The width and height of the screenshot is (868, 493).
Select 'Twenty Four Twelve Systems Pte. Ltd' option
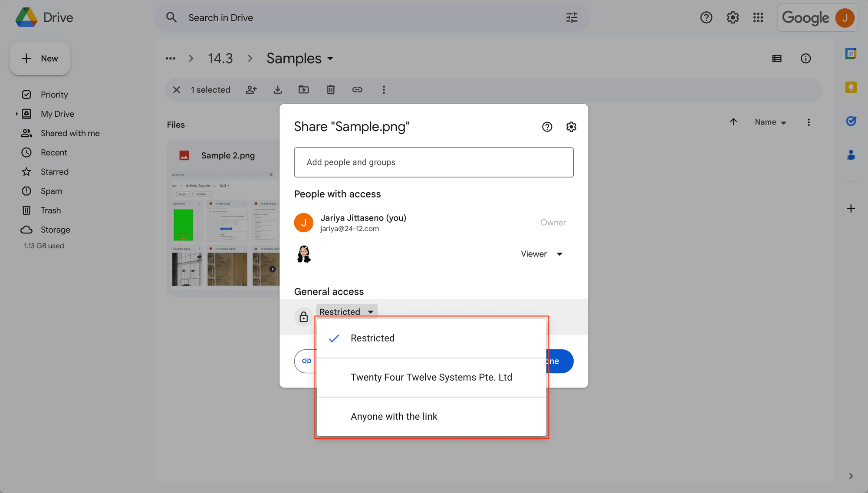[x=431, y=377]
